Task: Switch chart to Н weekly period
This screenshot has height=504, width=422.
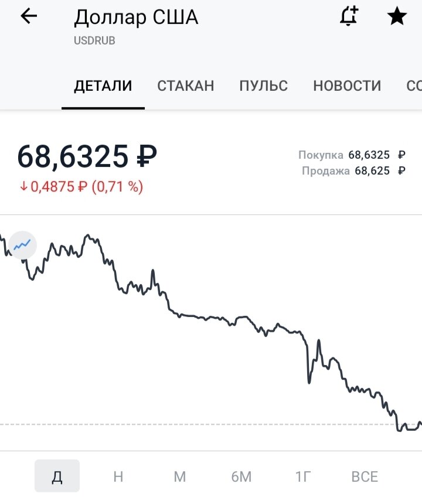Action: pyautogui.click(x=117, y=476)
